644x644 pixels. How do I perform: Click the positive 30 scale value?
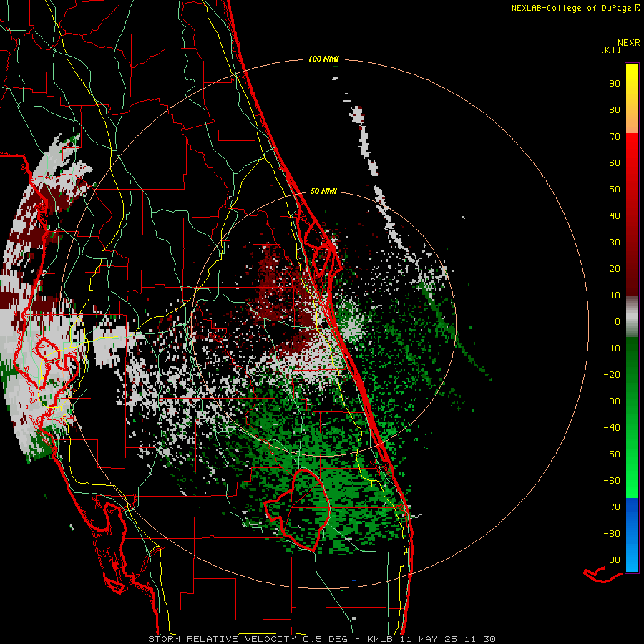click(615, 243)
